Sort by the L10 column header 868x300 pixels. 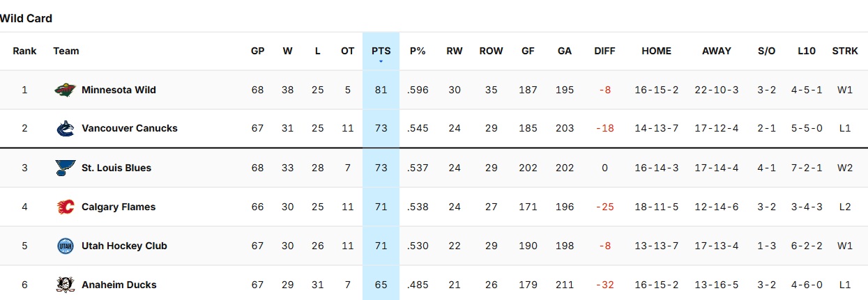(807, 51)
